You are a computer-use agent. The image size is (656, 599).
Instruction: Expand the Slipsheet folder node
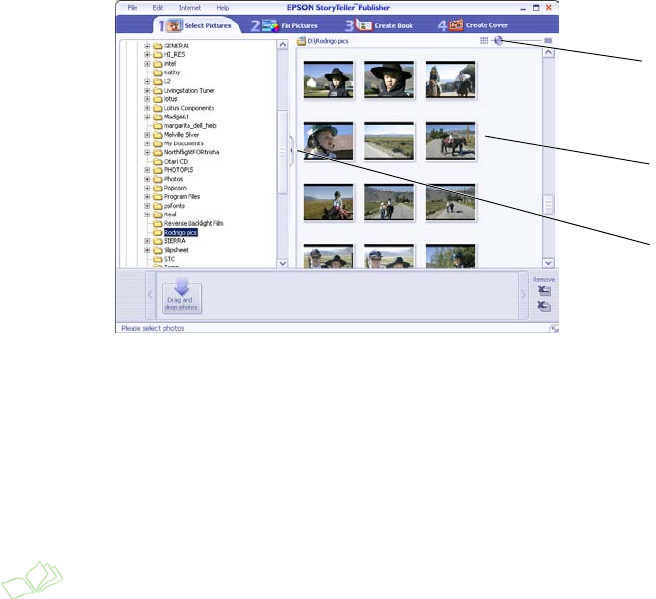[147, 250]
